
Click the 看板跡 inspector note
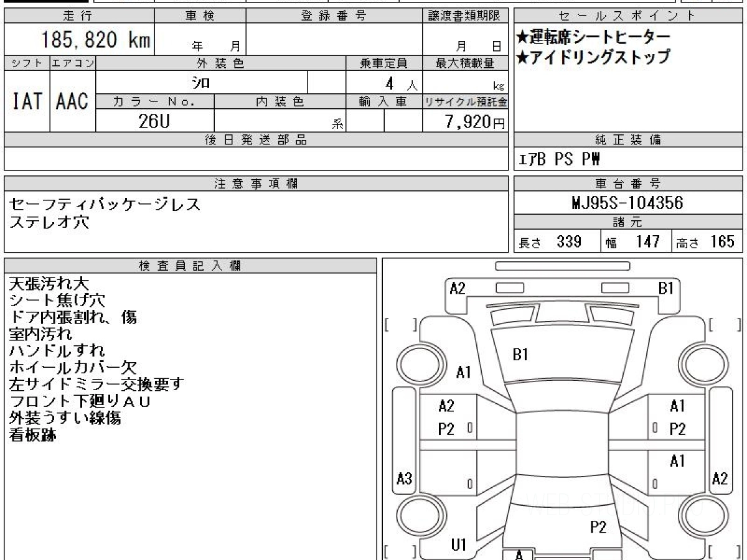click(x=33, y=435)
